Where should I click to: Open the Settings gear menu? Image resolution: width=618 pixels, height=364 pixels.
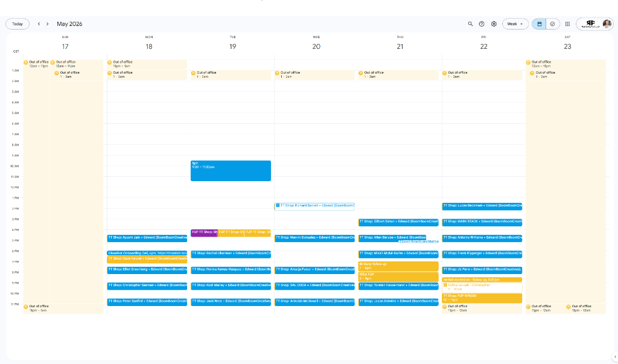point(494,24)
